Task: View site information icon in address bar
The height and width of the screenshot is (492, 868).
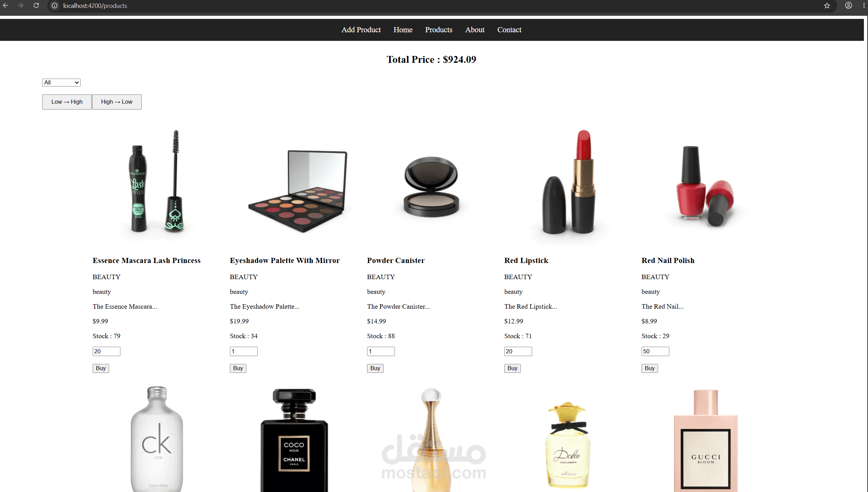Action: pyautogui.click(x=55, y=5)
